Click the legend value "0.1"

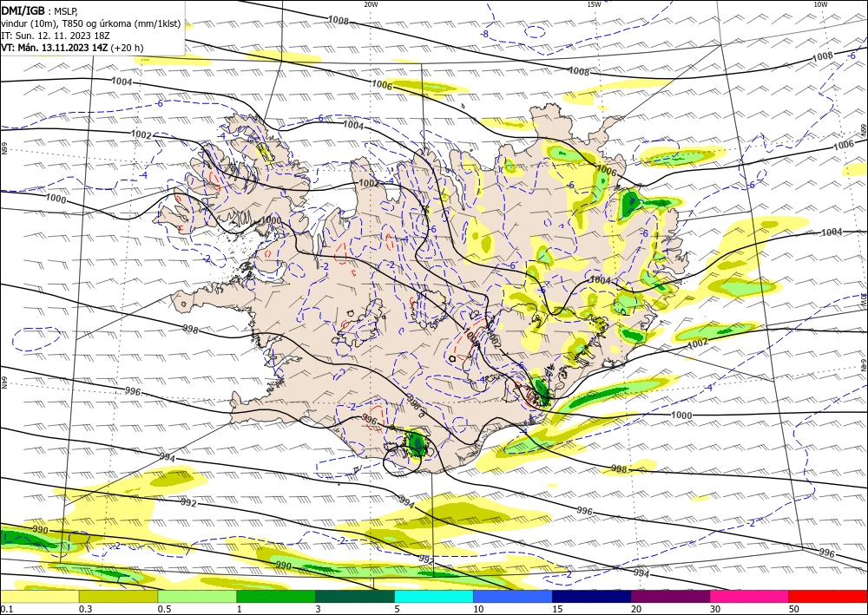tap(7, 609)
